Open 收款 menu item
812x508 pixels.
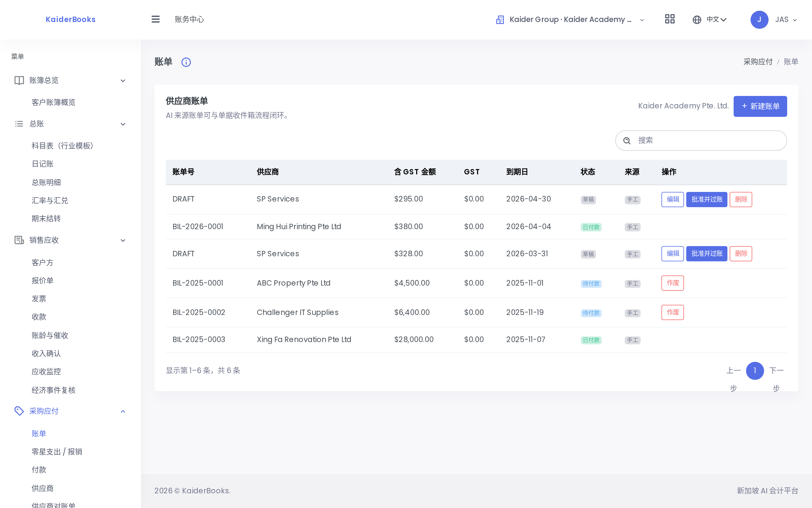(x=39, y=317)
